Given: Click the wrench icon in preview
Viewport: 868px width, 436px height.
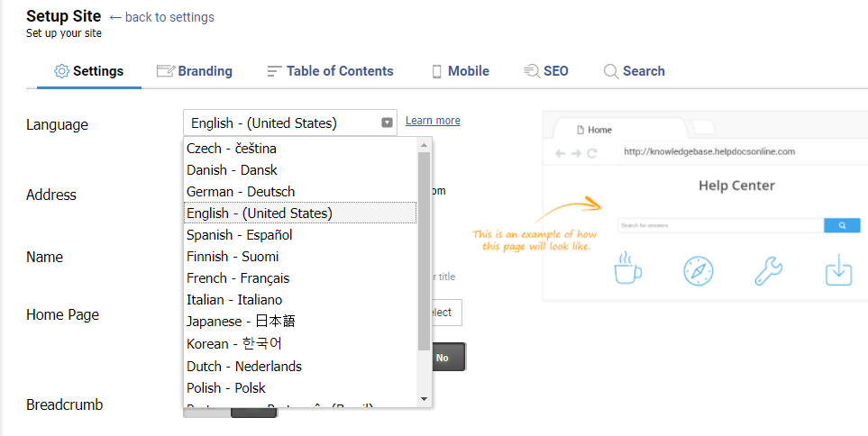Looking at the screenshot, I should click(768, 270).
